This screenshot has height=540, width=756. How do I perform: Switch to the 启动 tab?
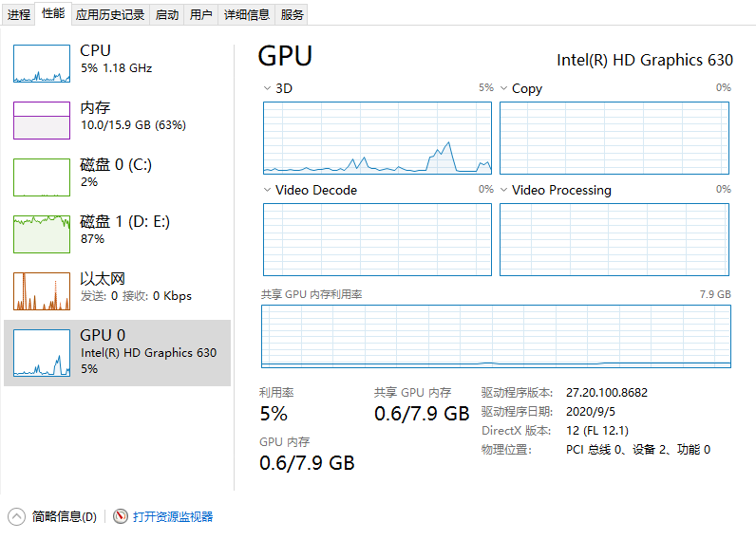pyautogui.click(x=167, y=15)
